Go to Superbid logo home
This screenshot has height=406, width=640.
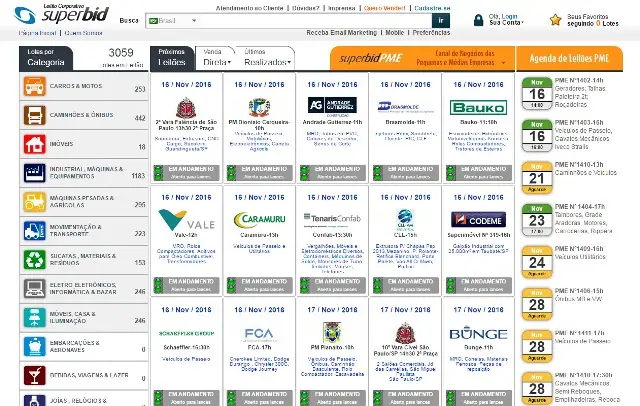click(x=61, y=14)
